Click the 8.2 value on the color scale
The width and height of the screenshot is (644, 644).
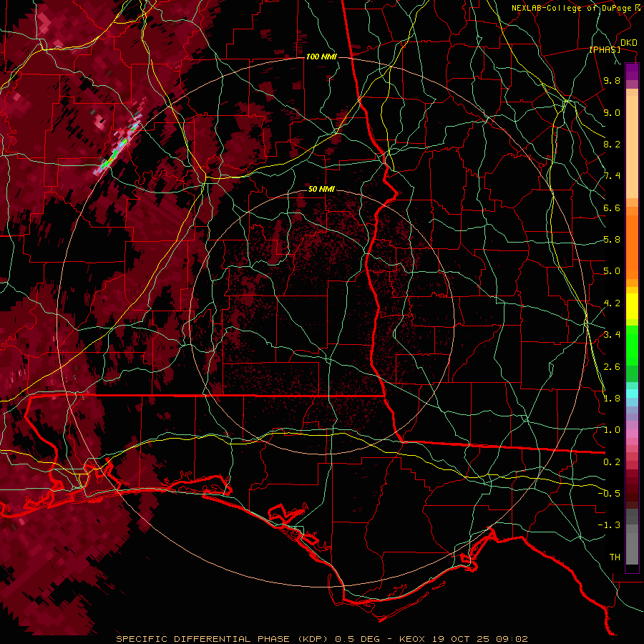(612, 144)
